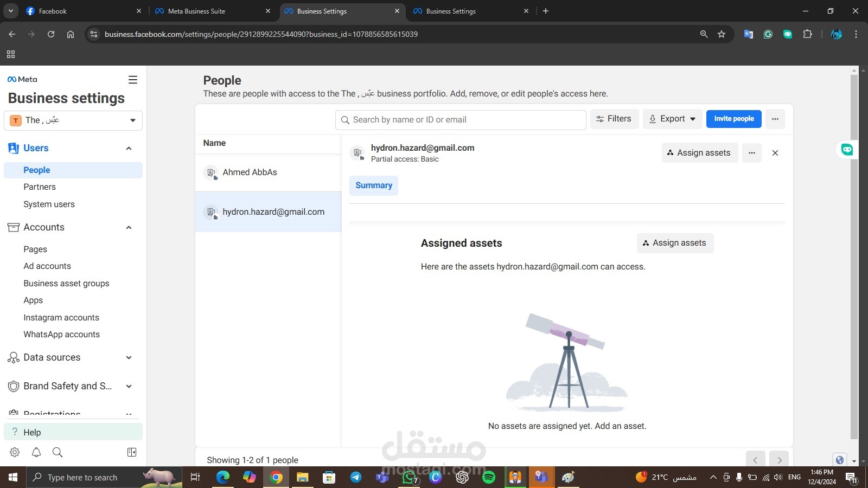
Task: Open the apps grid in bookmarks bar
Action: 11,54
